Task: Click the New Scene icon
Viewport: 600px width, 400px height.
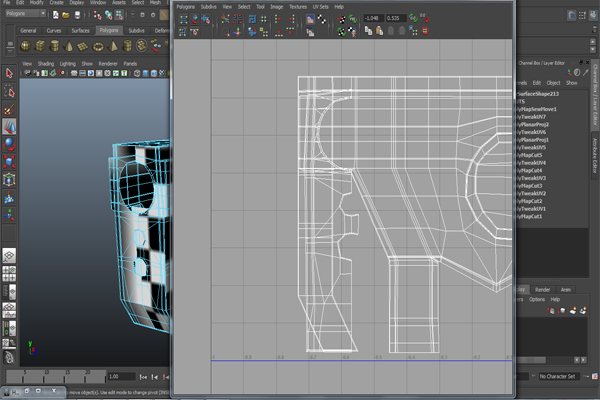Action: pos(56,15)
